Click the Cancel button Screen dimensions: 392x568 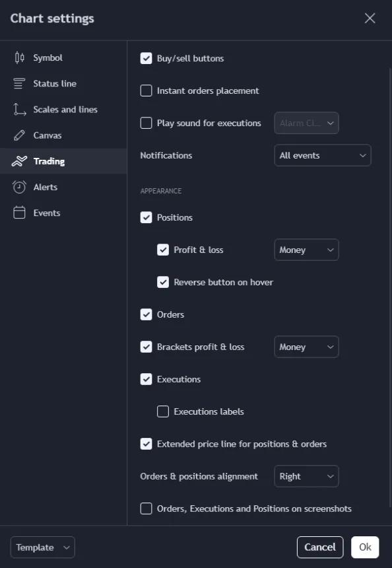click(320, 547)
